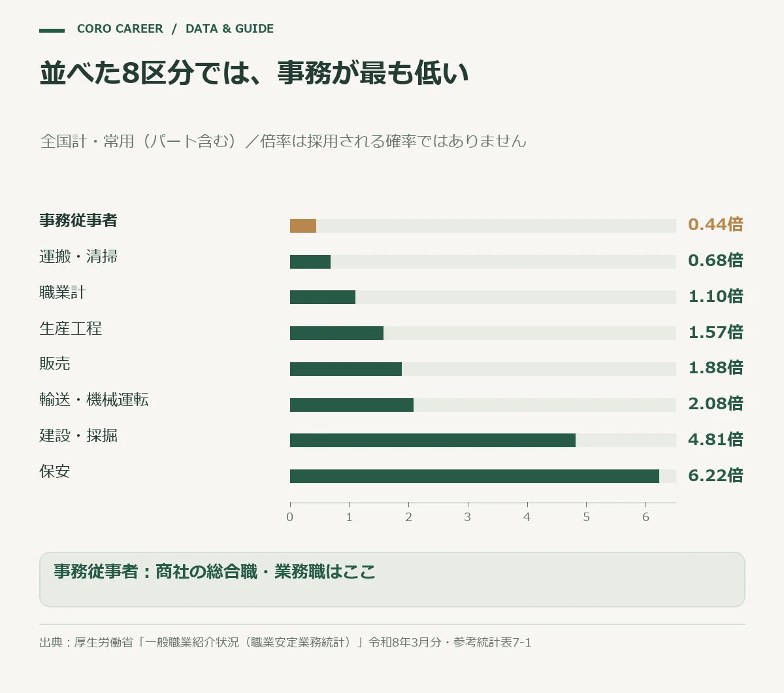Screen dimensions: 784x693
Task: Click the CORO CAREER header text
Action: tap(120, 29)
